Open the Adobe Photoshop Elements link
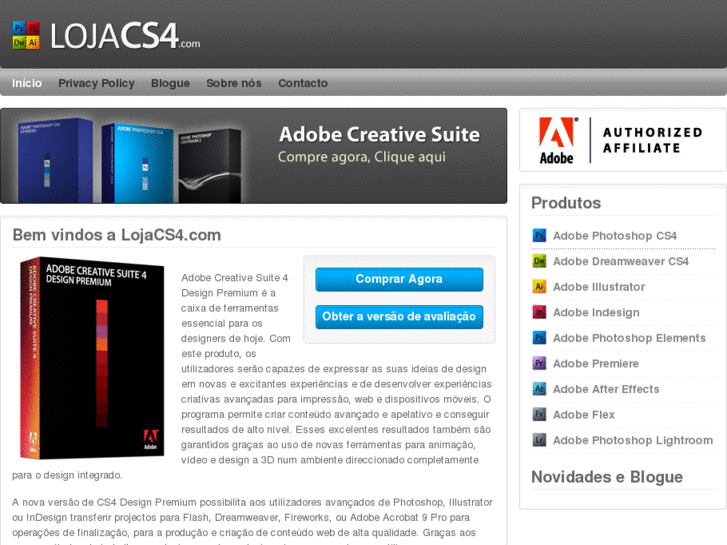727x545 pixels. point(629,338)
